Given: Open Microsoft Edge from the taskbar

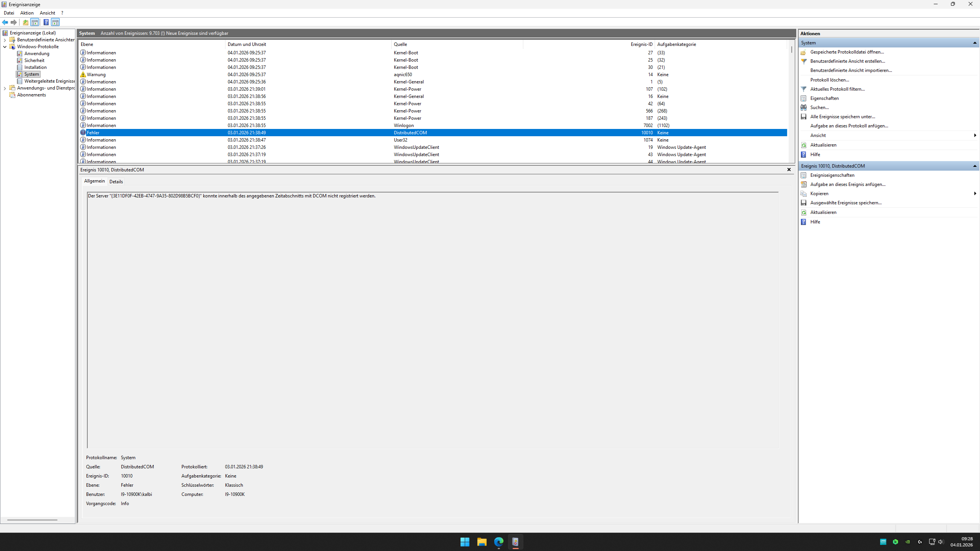Looking at the screenshot, I should pos(498,542).
